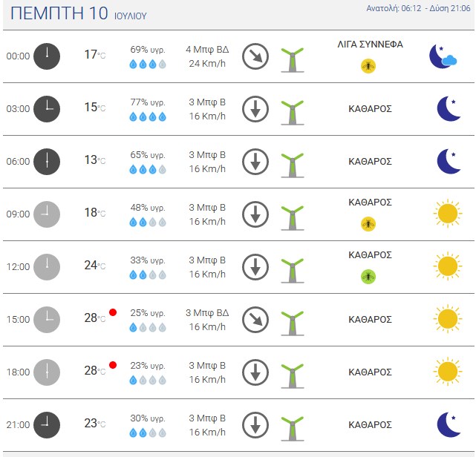
Task: Click the northwest wind arrow at 00:00
Action: click(x=255, y=56)
